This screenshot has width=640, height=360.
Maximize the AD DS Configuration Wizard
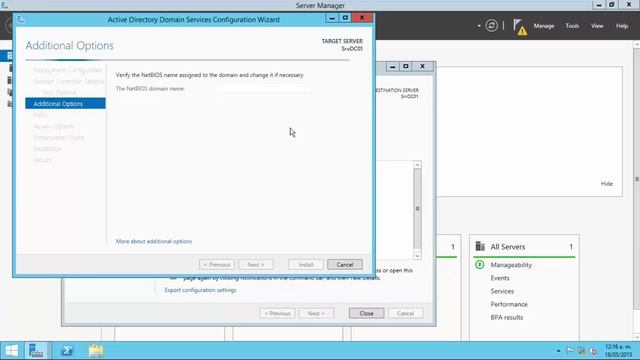345,18
